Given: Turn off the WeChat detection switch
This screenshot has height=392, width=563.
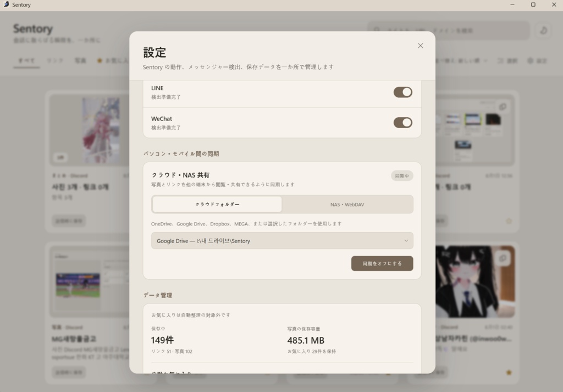Looking at the screenshot, I should [403, 123].
